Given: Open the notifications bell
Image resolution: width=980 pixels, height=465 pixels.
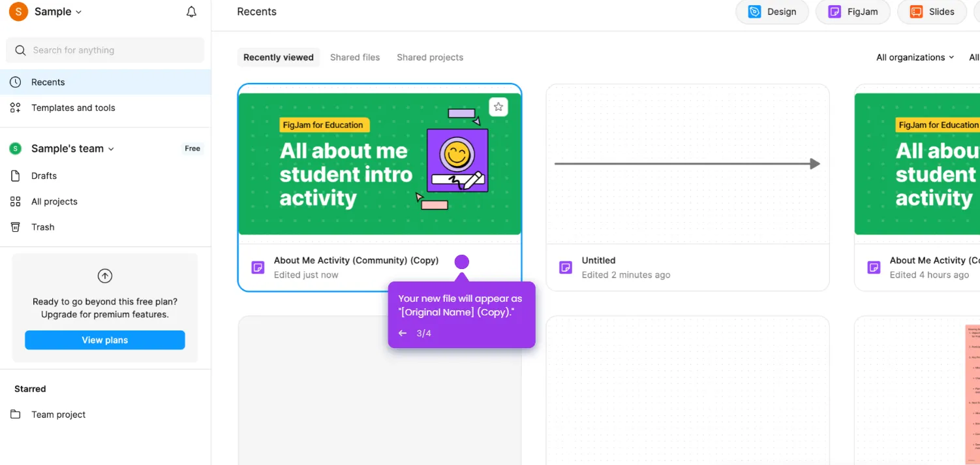Looking at the screenshot, I should [191, 12].
